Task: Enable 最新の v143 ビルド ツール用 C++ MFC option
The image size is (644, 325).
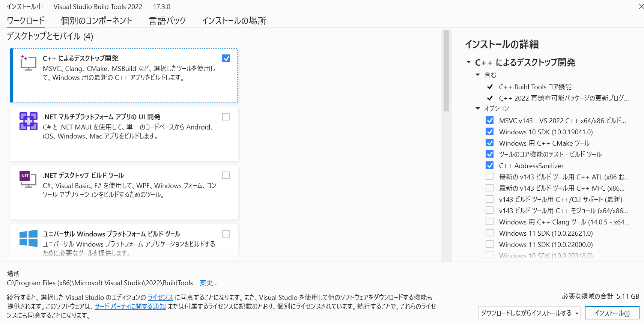Action: pyautogui.click(x=489, y=188)
